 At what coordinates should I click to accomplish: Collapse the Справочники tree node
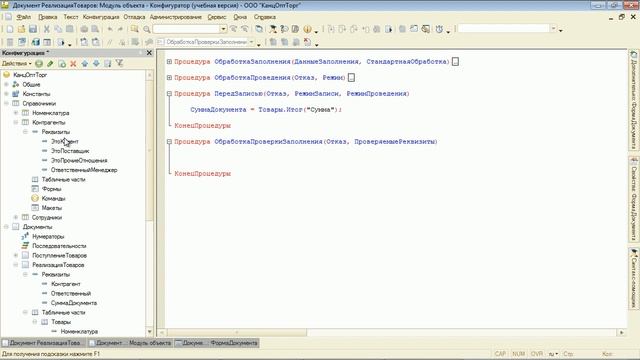tap(6, 103)
